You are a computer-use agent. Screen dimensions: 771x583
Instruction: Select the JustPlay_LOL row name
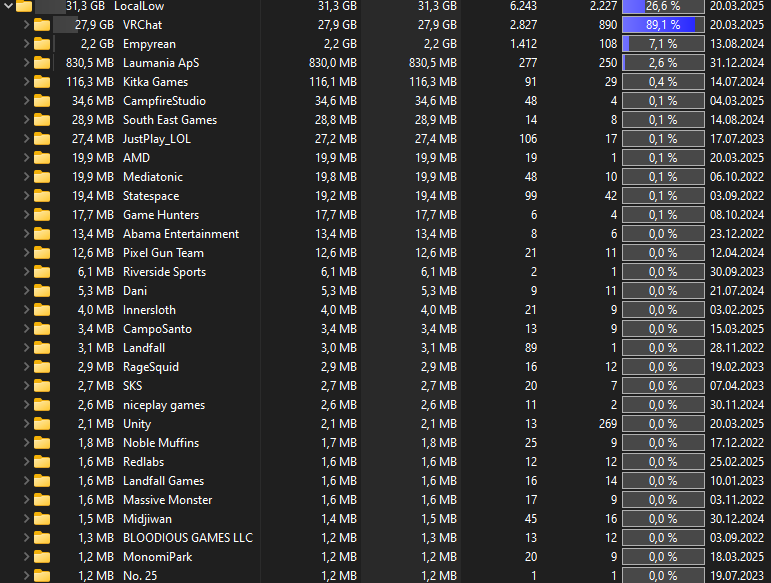(x=157, y=139)
